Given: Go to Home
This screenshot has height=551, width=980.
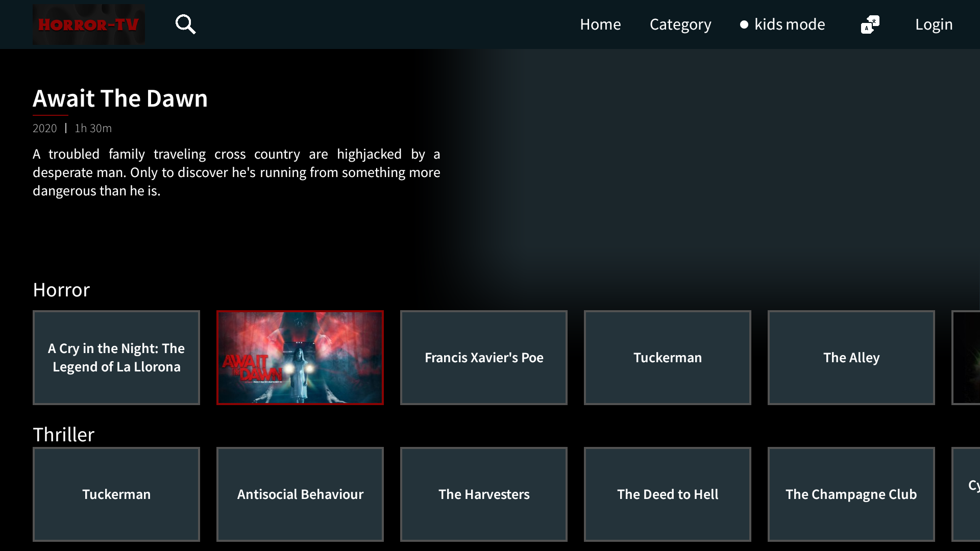Looking at the screenshot, I should pyautogui.click(x=600, y=24).
